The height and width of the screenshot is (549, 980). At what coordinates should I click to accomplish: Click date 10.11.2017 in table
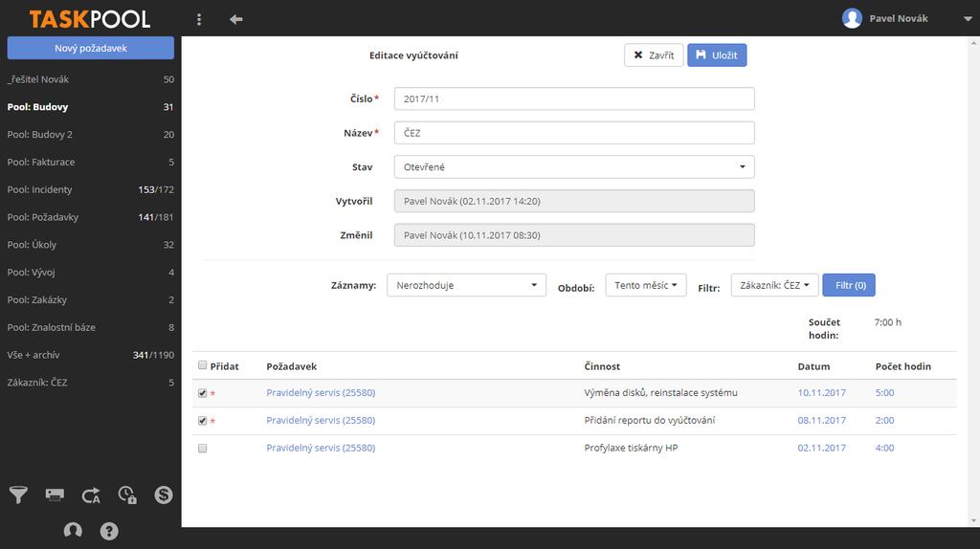821,393
